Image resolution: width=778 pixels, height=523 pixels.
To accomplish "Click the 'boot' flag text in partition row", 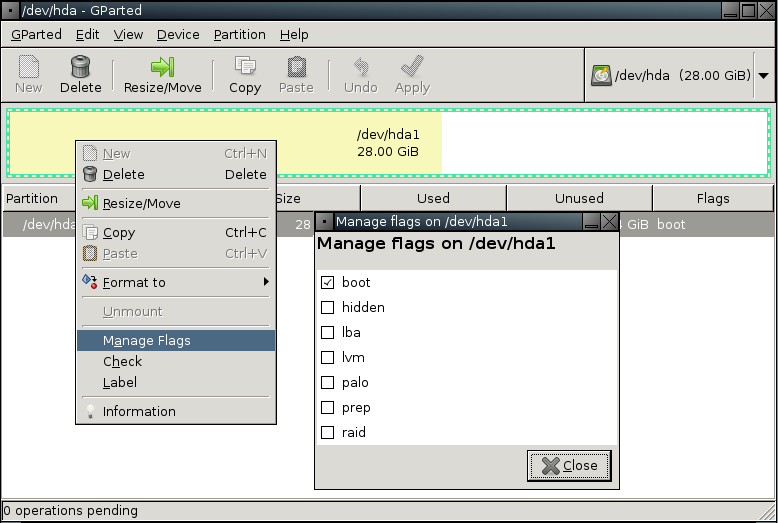I will [x=671, y=224].
